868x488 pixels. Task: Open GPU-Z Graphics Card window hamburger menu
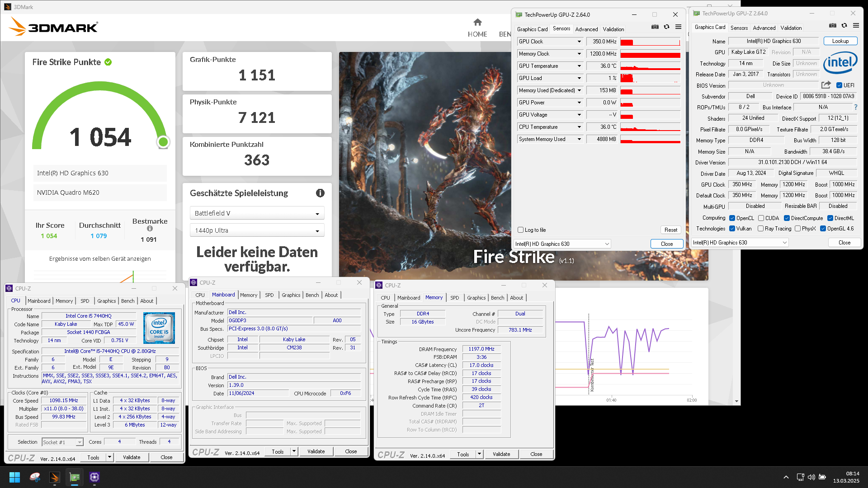[x=856, y=26]
